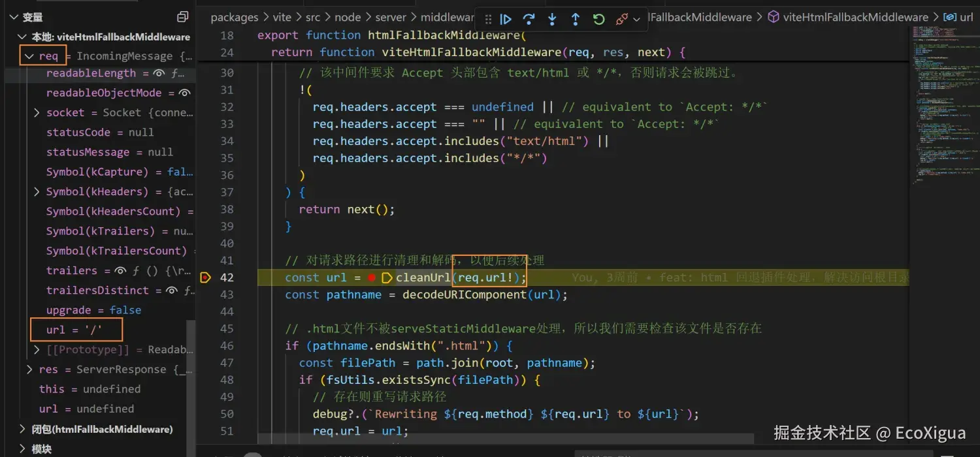Disconnect the debugger with the plug icon
Image resolution: width=980 pixels, height=457 pixels.
pos(622,20)
